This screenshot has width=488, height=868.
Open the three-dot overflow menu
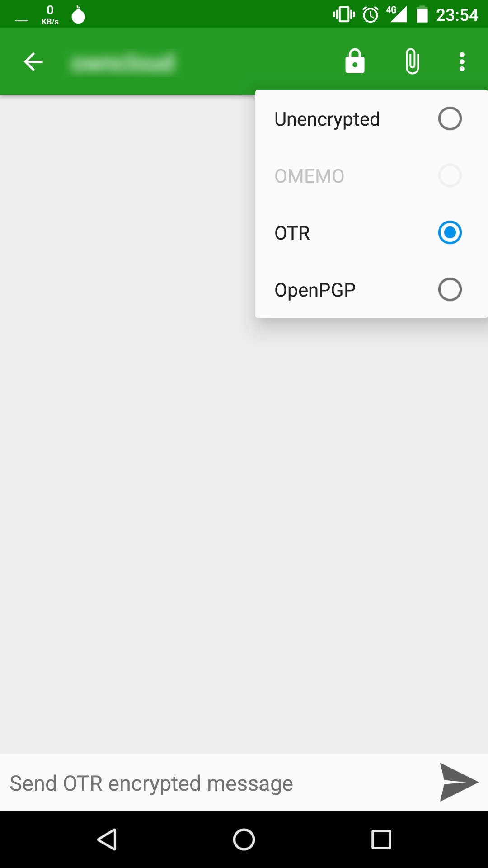pyautogui.click(x=461, y=61)
